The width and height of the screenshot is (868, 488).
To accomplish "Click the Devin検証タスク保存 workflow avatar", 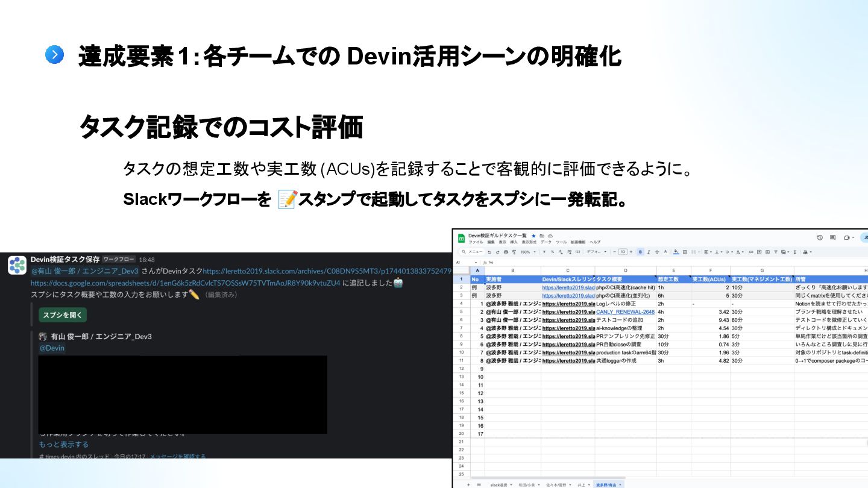I will [x=17, y=265].
